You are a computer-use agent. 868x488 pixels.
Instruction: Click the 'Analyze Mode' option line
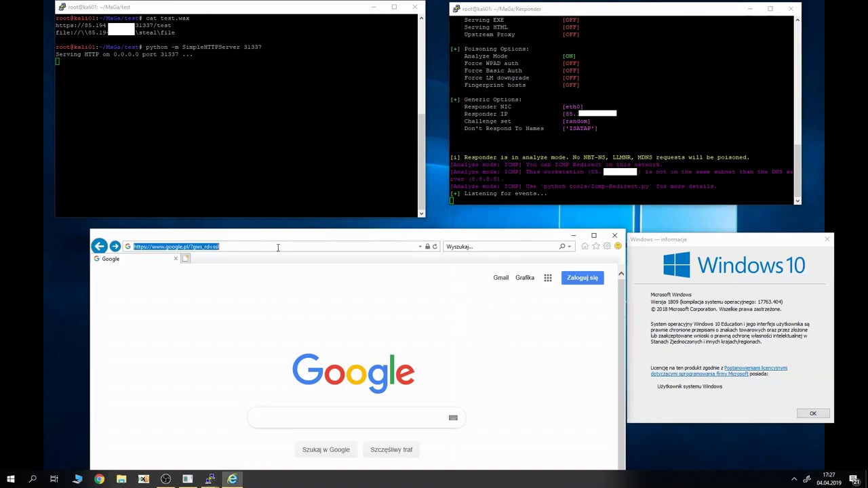[520, 56]
